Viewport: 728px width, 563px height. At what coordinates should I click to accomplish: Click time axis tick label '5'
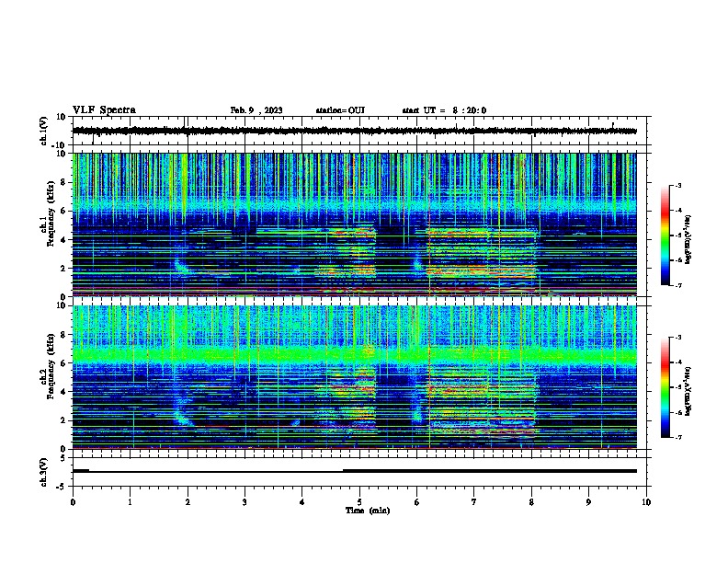coord(359,502)
